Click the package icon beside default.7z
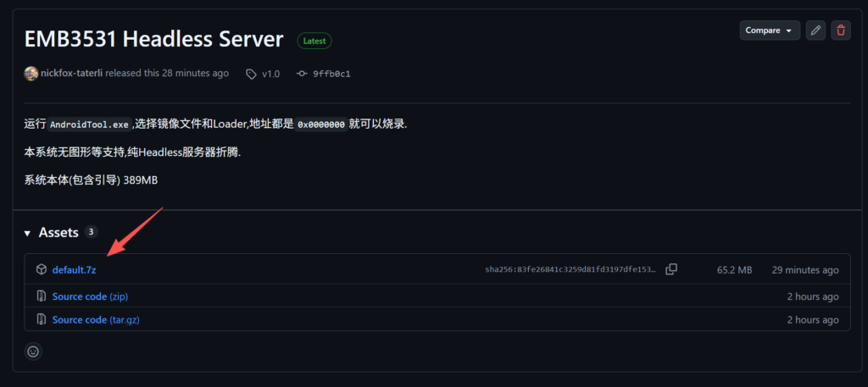Viewport: 868px width, 387px height. (41, 269)
